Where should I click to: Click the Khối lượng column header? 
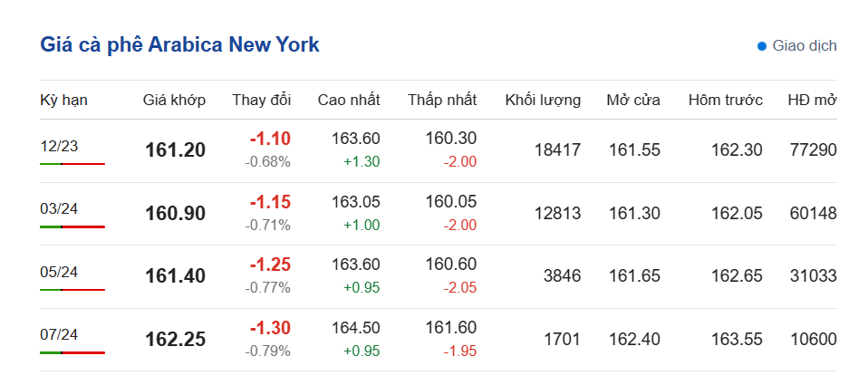pyautogui.click(x=543, y=100)
